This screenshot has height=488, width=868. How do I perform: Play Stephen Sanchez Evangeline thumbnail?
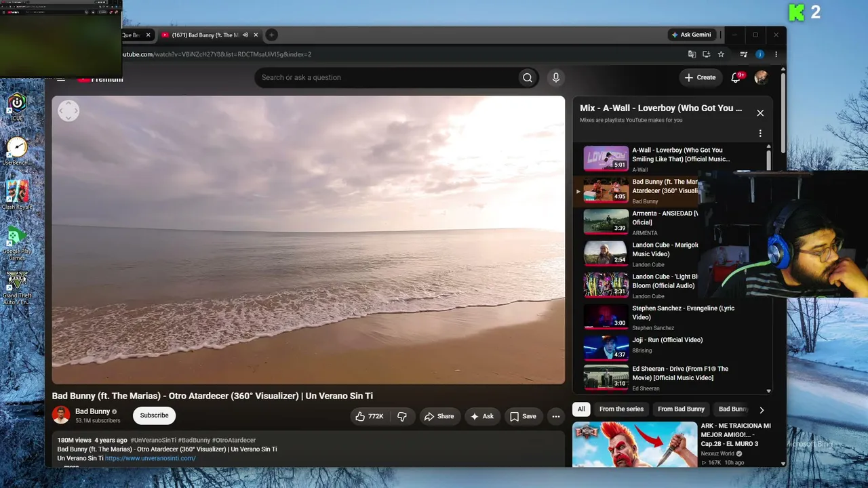click(x=606, y=317)
